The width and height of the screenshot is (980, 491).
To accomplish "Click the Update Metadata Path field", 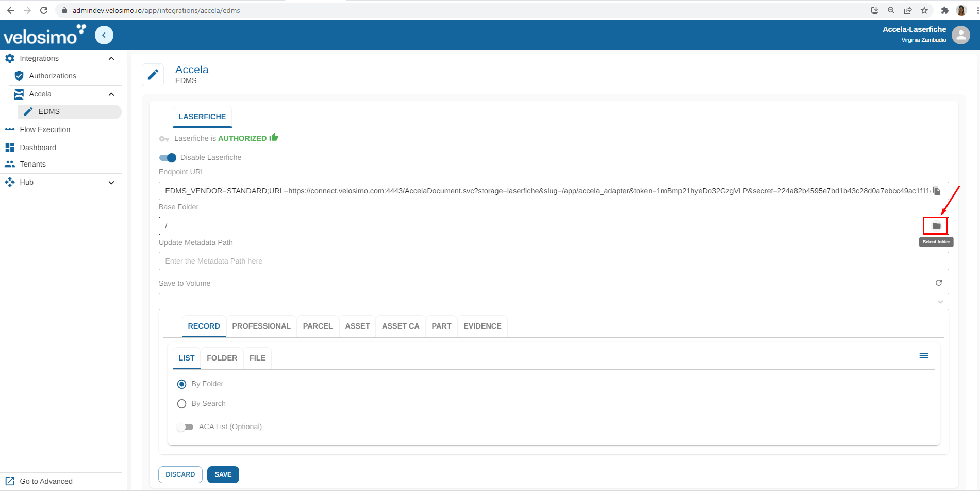I will [554, 261].
